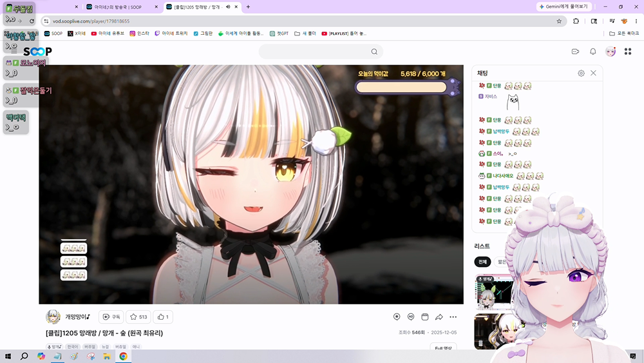Open the profile avatar menu in header
644x363 pixels.
coord(611,52)
